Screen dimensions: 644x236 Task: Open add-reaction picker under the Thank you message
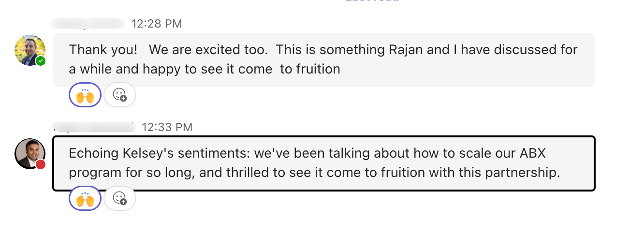coord(120,95)
